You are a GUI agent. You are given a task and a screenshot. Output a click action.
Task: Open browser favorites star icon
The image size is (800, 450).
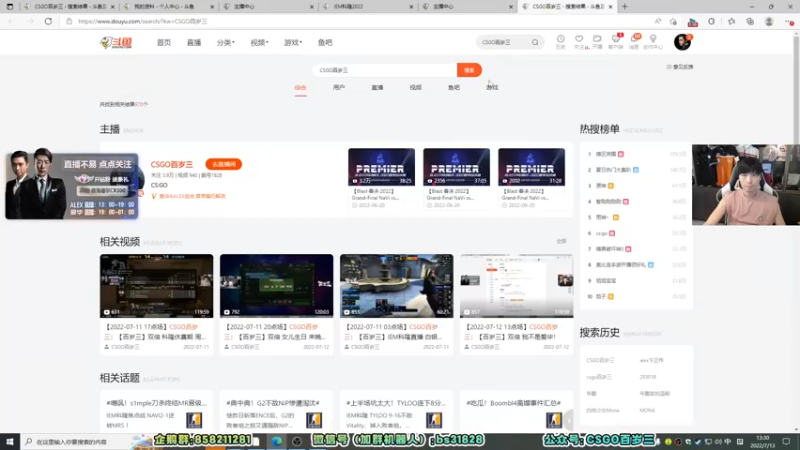(731, 21)
